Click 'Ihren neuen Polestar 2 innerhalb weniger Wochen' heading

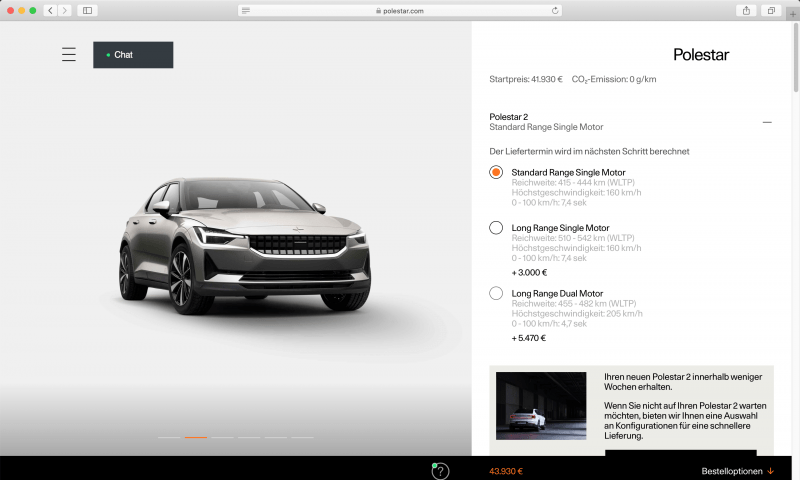pos(683,382)
